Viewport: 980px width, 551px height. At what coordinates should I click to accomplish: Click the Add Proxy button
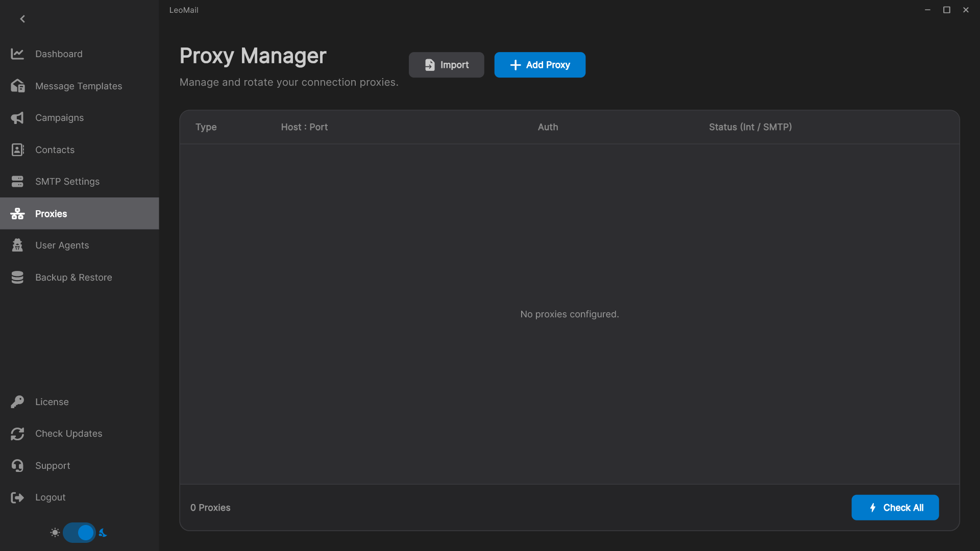(540, 65)
